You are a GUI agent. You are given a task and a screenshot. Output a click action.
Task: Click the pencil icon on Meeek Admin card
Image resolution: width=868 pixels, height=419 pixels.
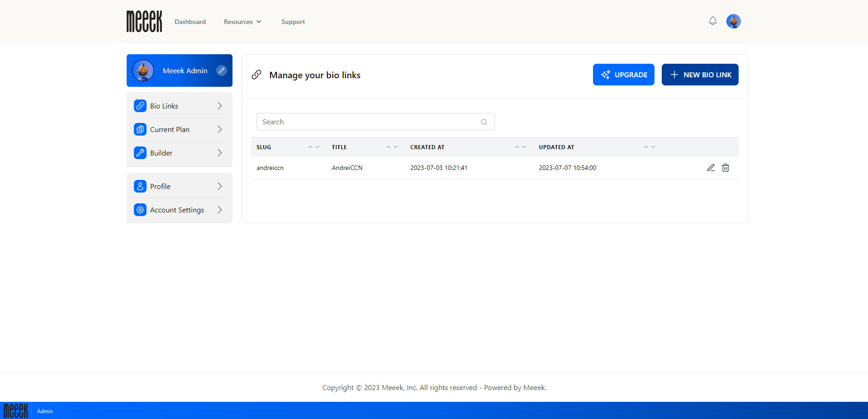[x=222, y=71]
